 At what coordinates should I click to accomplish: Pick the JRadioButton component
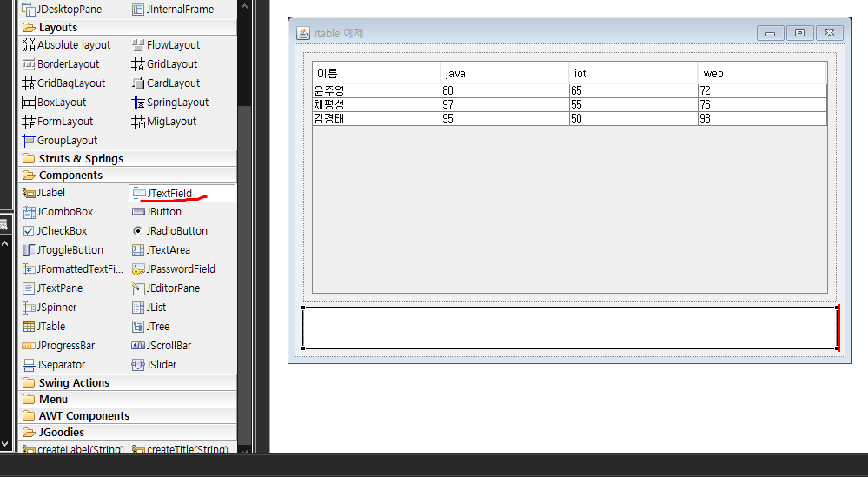tap(169, 231)
